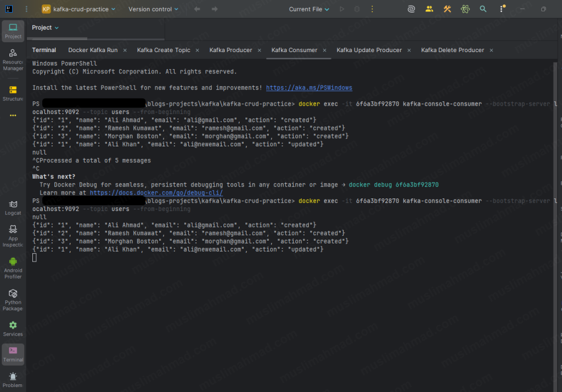Switch to the Kafka Producer tab
562x392 pixels.
tap(231, 50)
